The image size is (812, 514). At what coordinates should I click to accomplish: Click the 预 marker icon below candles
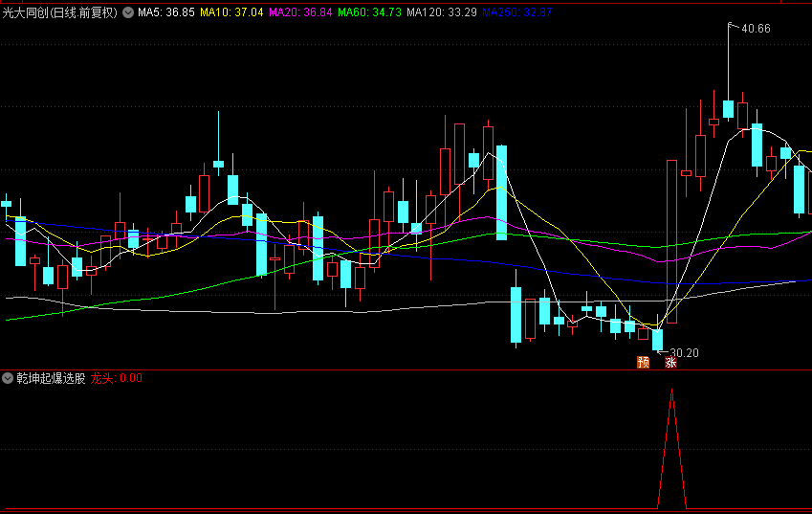(x=643, y=362)
